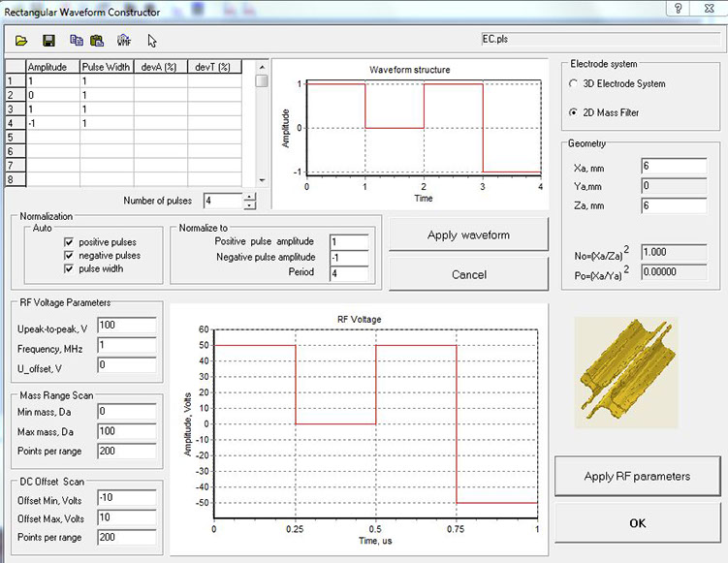Decrease Number of pulses with down arrow

250,205
